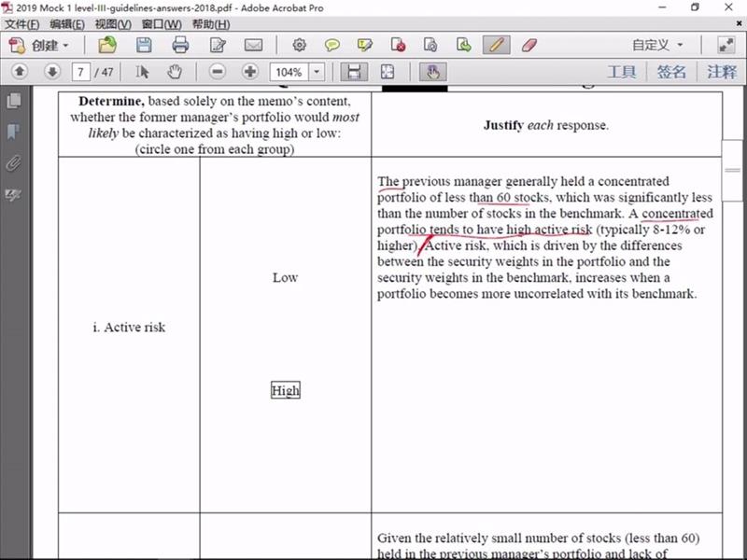
Task: Open the 文件(F) menu
Action: point(23,23)
